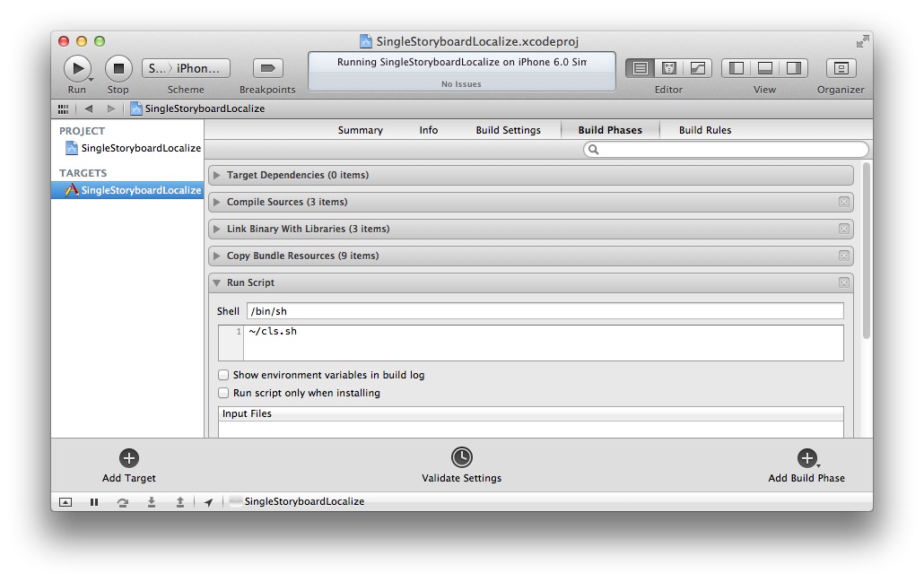Delete the Link Binary With Libraries phase
This screenshot has height=582, width=924.
(844, 229)
